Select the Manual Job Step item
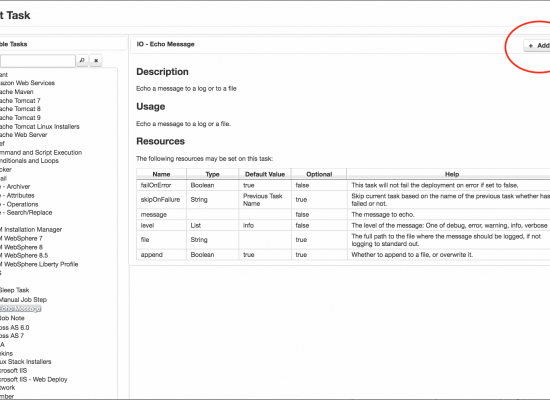 click(23, 300)
